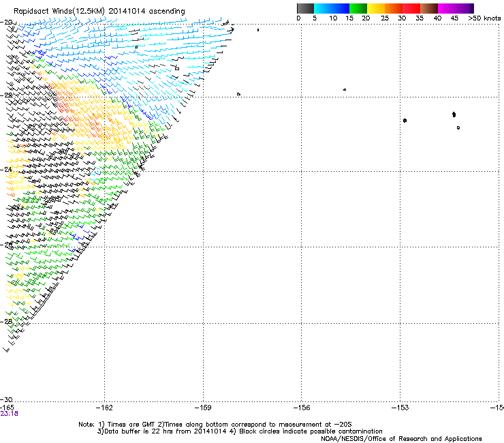Click the island outline on the -153 gridline
Image resolution: width=504 pixels, height=443 pixels.
click(x=405, y=121)
